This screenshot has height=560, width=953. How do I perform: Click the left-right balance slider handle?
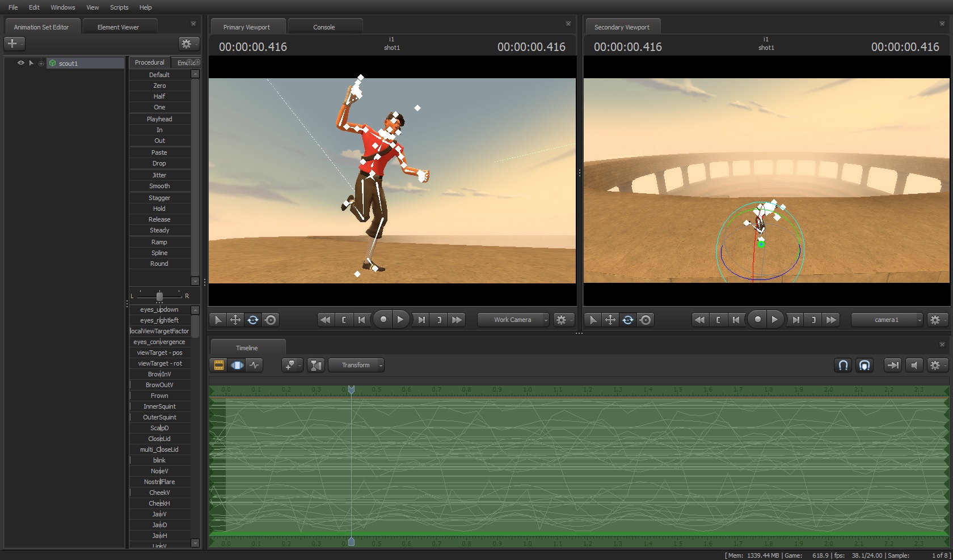tap(159, 296)
